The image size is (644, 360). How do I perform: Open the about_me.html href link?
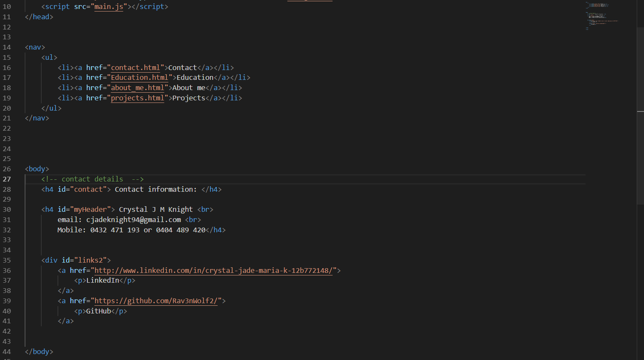[x=137, y=88]
